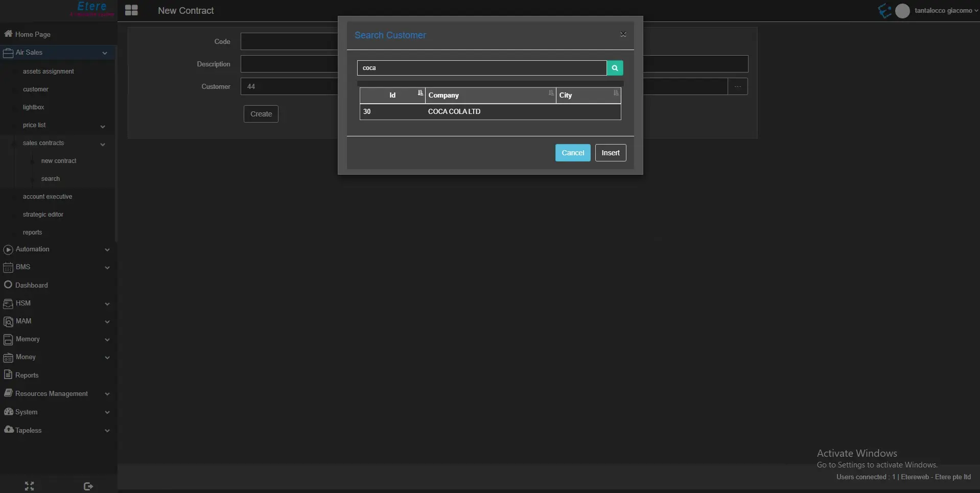The image size is (980, 493).
Task: Open the Dashboard menu item
Action: (x=31, y=285)
